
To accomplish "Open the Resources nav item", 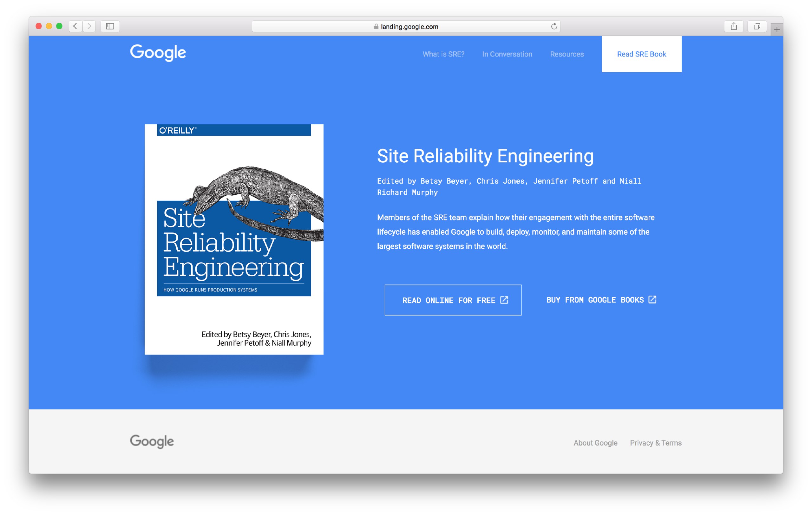I will click(567, 54).
